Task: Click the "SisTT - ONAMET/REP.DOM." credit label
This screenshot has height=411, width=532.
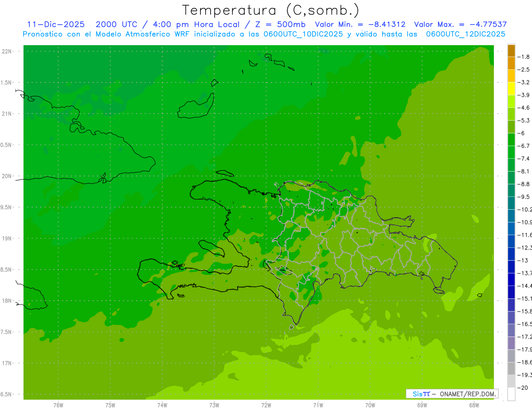Action: (452, 394)
